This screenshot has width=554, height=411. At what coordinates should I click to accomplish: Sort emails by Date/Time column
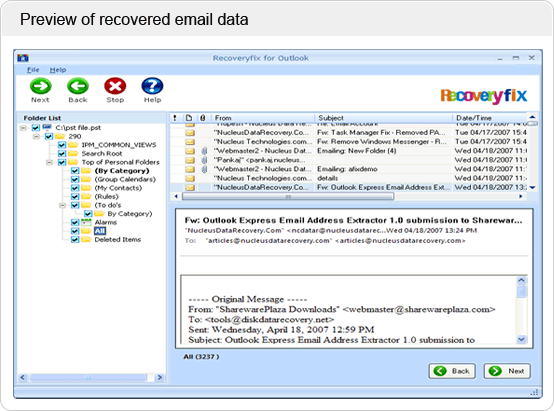[490, 118]
